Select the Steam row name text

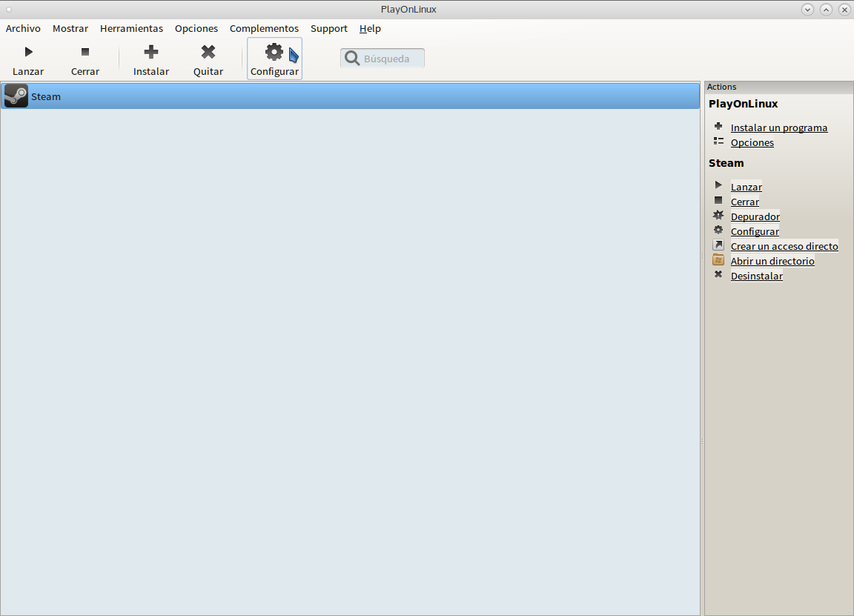click(x=46, y=96)
